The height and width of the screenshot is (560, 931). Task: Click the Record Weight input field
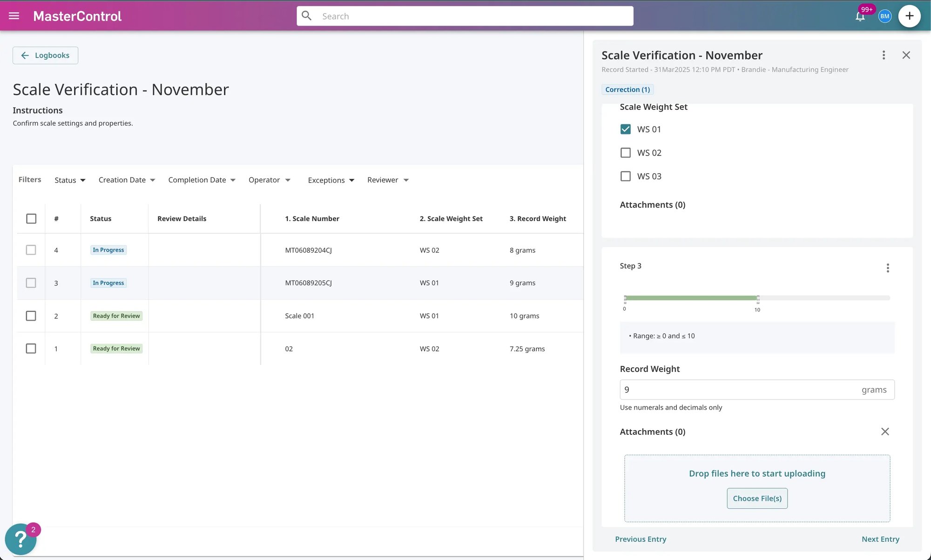757,390
